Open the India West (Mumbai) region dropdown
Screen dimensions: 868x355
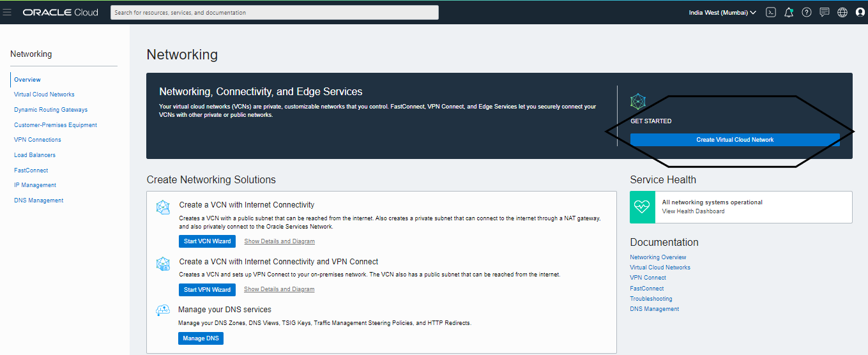tap(722, 12)
